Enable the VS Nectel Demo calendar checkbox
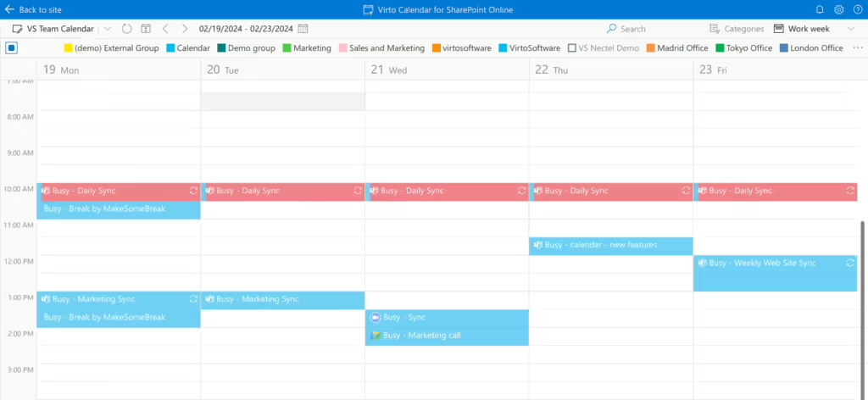 [572, 48]
